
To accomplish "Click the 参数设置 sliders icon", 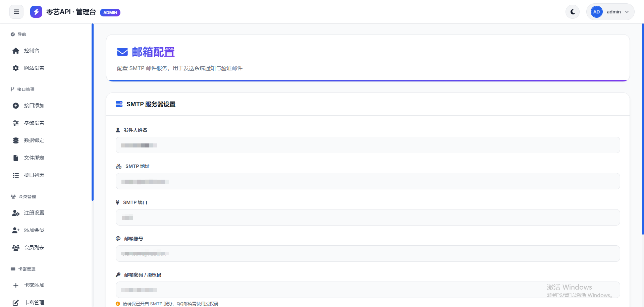I will [16, 123].
